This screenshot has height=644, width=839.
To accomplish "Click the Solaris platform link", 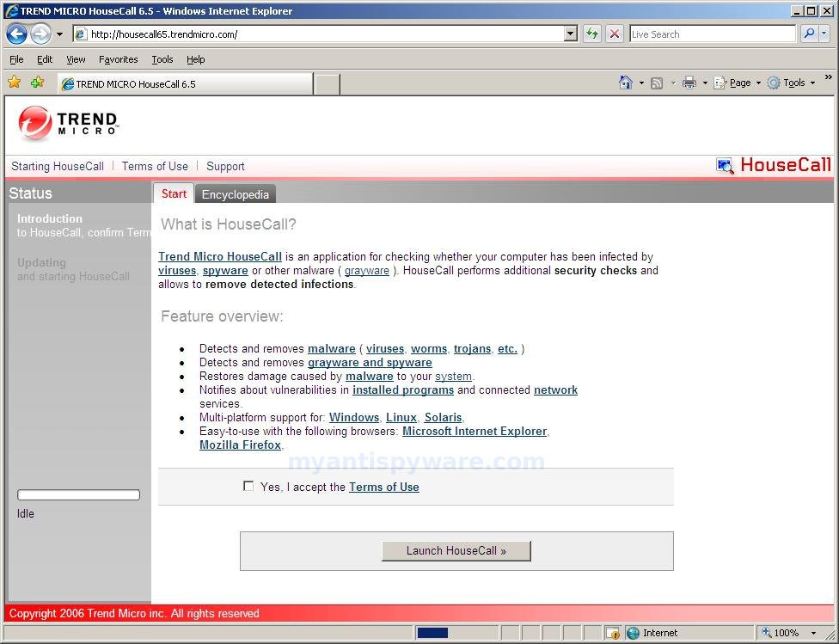I will (x=443, y=417).
